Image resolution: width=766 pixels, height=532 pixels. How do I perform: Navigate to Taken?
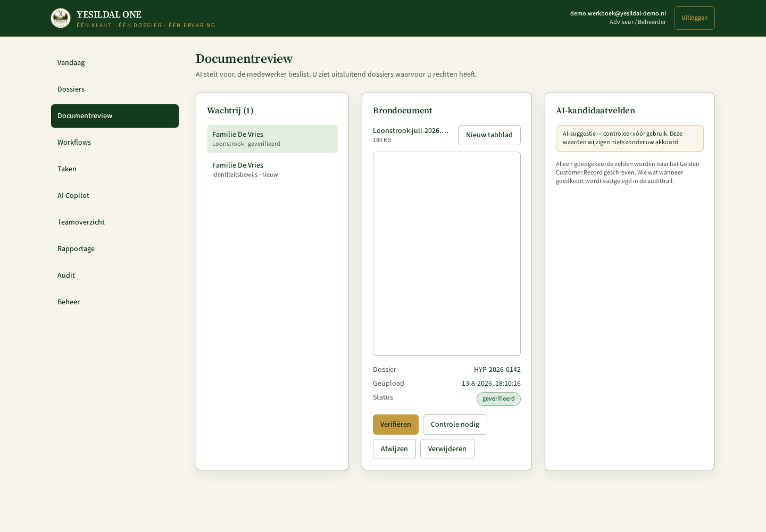(115, 169)
